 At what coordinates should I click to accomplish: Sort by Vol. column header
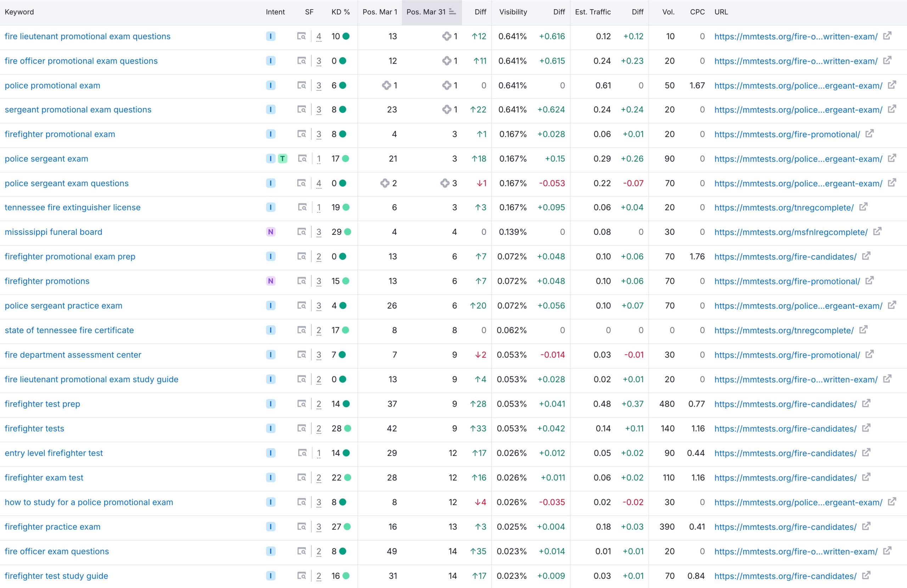coord(668,12)
